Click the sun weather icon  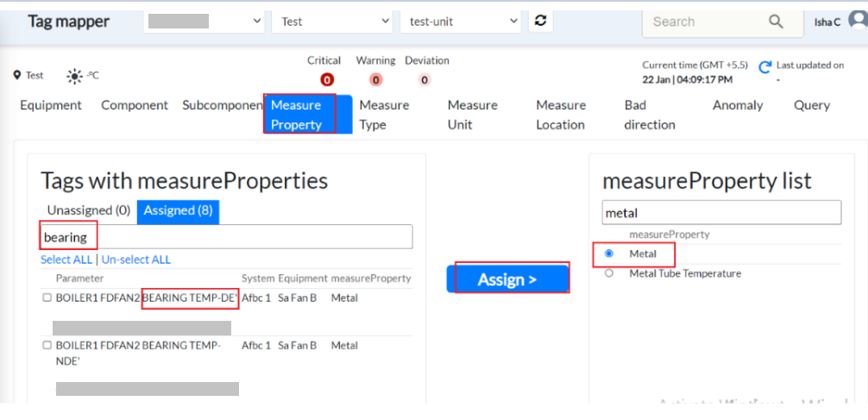pos(75,76)
